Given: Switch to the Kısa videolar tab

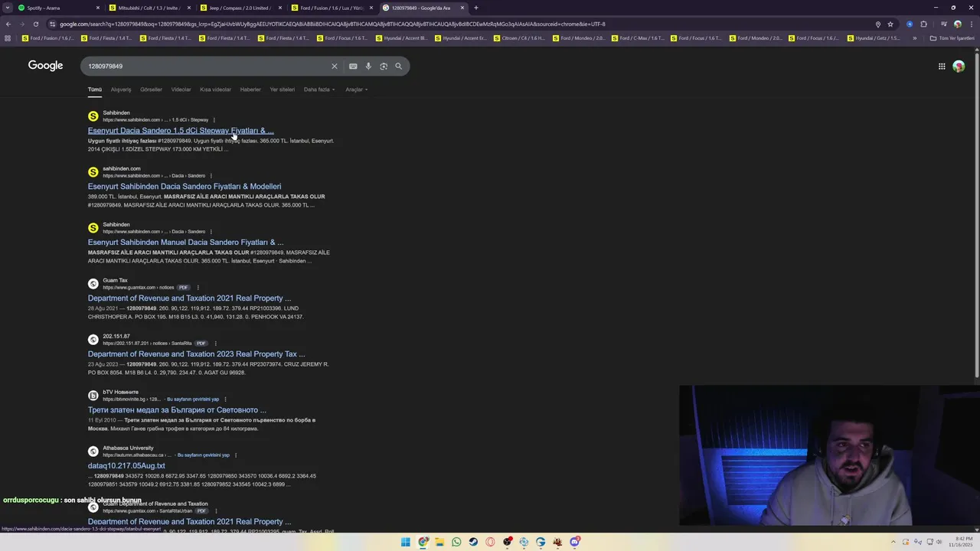Looking at the screenshot, I should tap(215, 90).
